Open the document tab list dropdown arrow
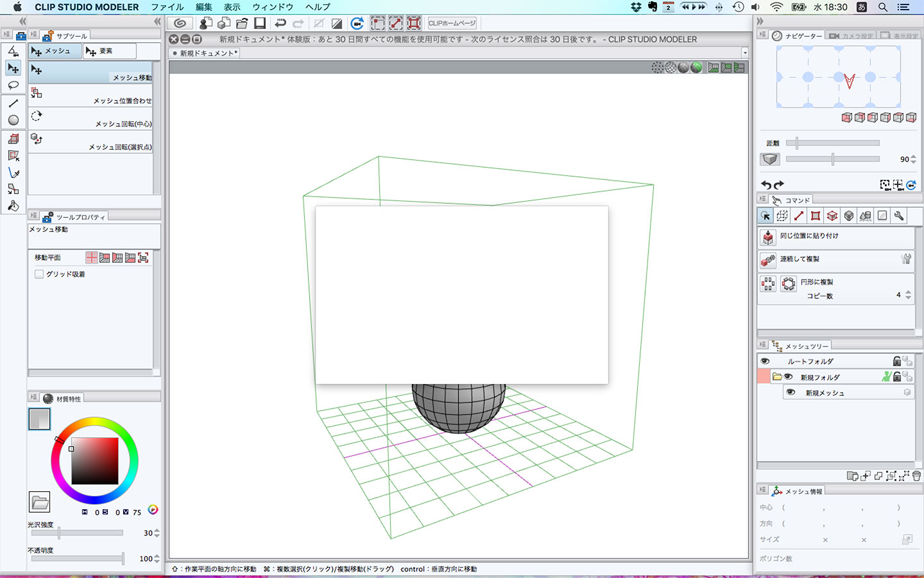The height and width of the screenshot is (578, 924). point(744,53)
